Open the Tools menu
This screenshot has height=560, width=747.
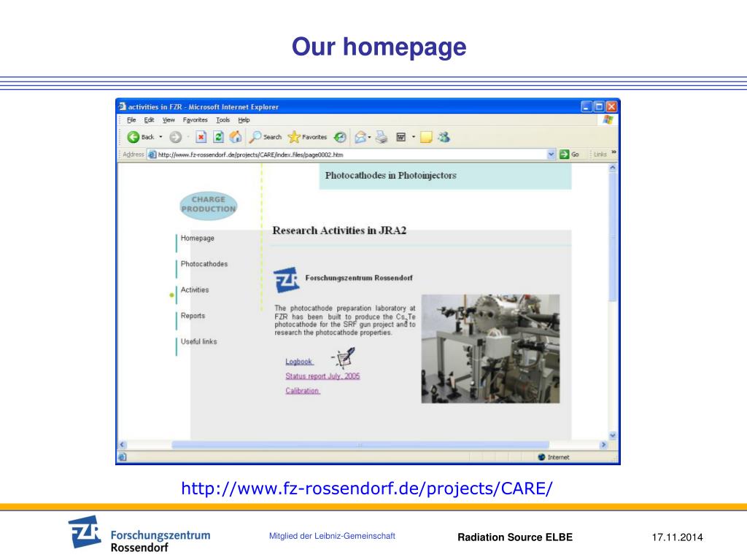pyautogui.click(x=223, y=120)
